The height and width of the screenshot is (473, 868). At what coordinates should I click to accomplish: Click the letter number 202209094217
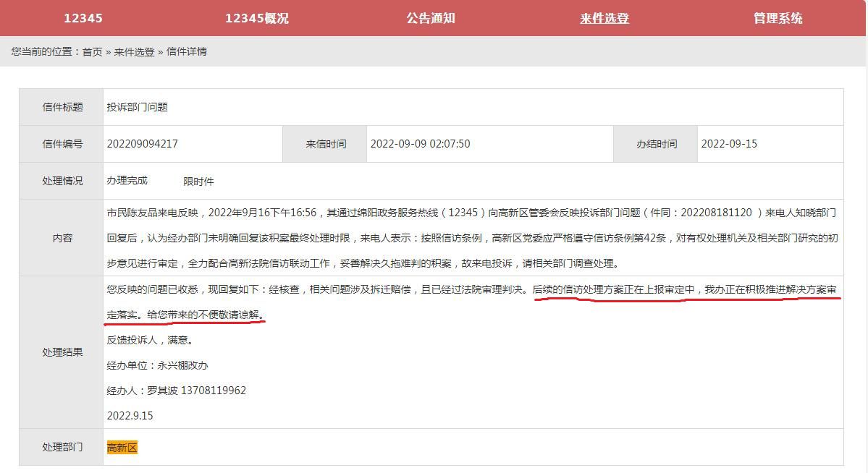(142, 144)
